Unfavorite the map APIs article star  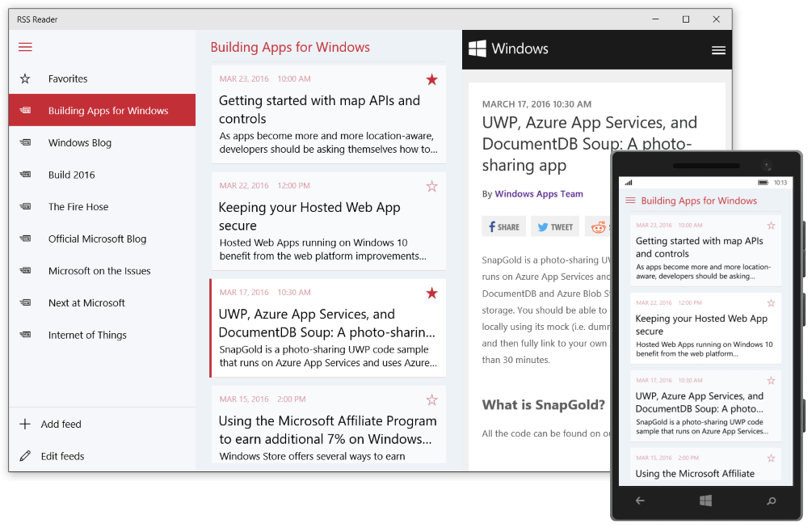click(431, 79)
